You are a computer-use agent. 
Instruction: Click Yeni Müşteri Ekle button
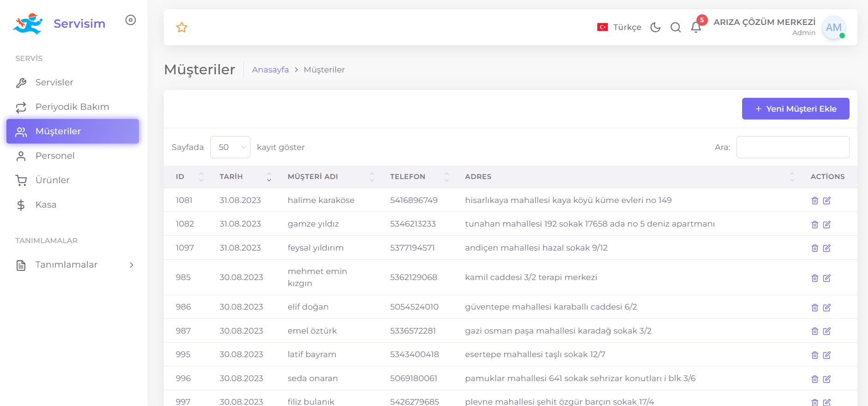pos(796,108)
